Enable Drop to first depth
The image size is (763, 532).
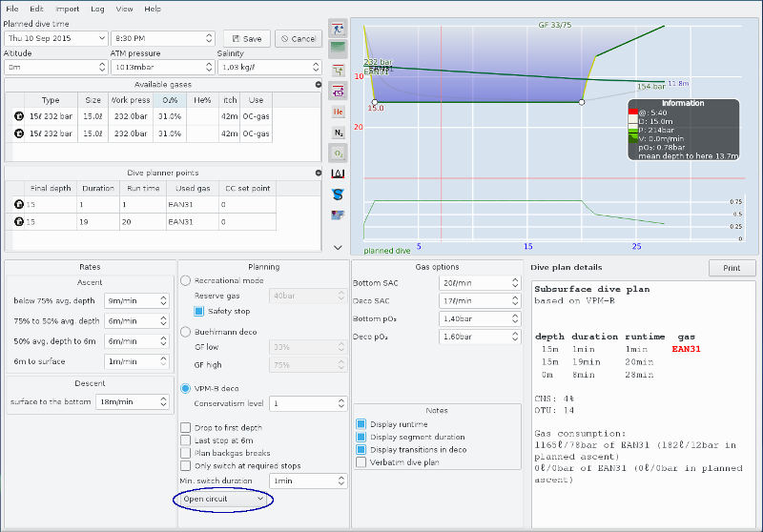click(185, 427)
